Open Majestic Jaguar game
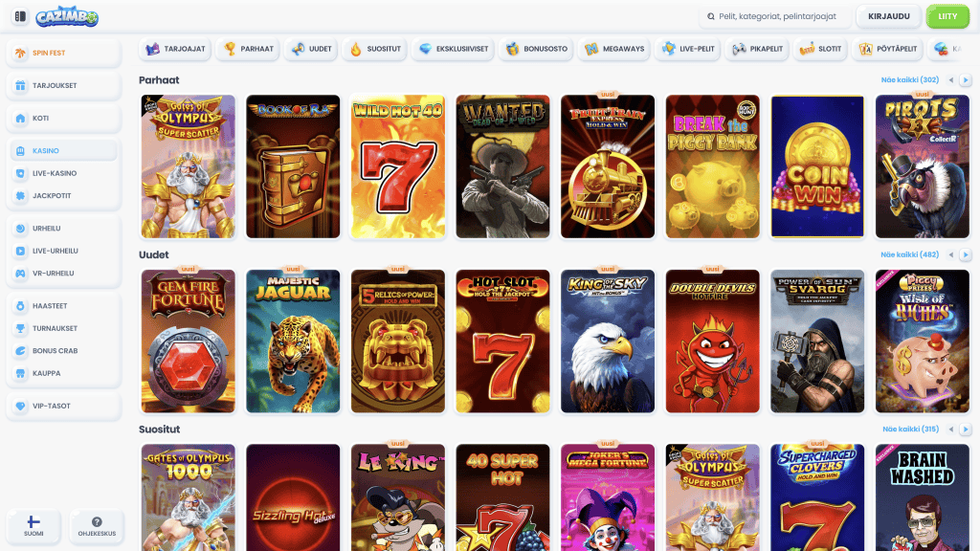980x551 pixels. point(293,342)
